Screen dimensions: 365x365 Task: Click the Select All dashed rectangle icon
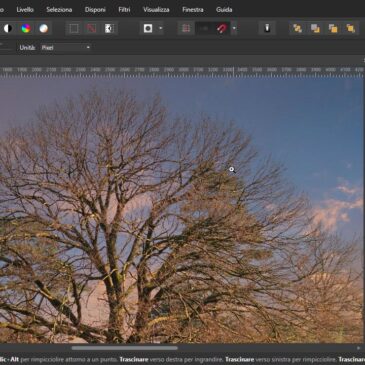(x=74, y=28)
